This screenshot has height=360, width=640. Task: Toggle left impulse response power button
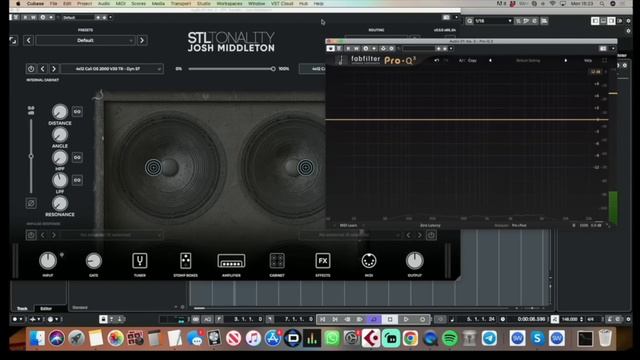(31, 235)
